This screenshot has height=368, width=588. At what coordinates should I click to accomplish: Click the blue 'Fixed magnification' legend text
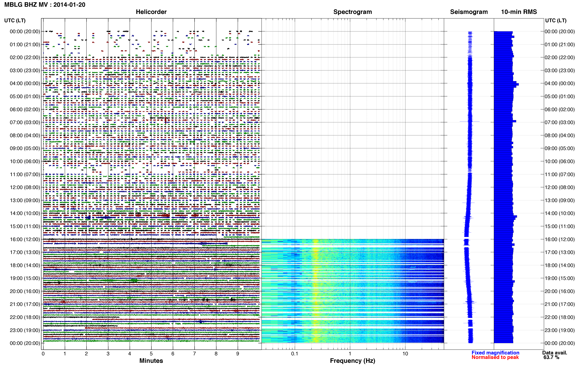[x=495, y=353]
